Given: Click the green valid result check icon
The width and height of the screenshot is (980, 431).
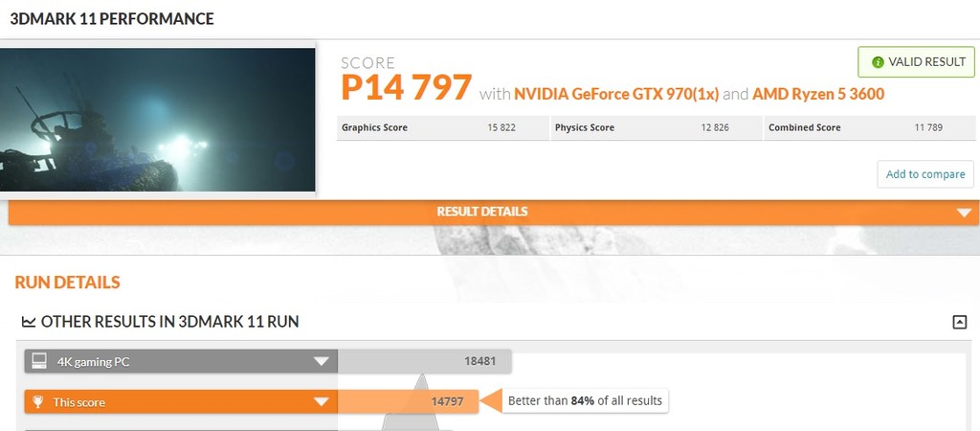Looking at the screenshot, I should pos(878,62).
